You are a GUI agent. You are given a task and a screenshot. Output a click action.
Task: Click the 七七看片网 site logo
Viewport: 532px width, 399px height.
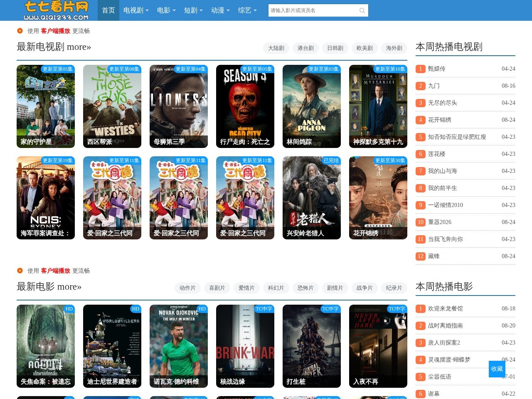56,10
